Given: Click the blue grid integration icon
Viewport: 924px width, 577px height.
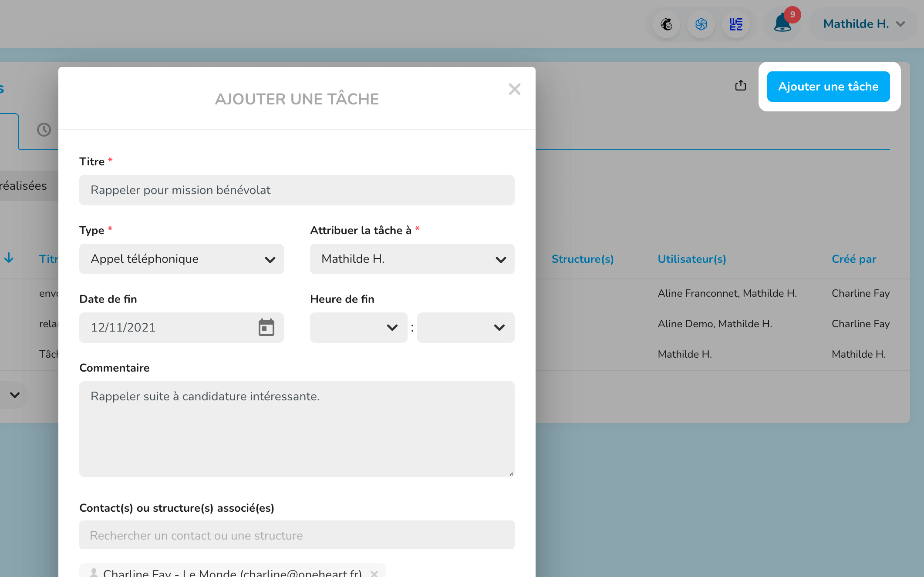Looking at the screenshot, I should [x=736, y=24].
